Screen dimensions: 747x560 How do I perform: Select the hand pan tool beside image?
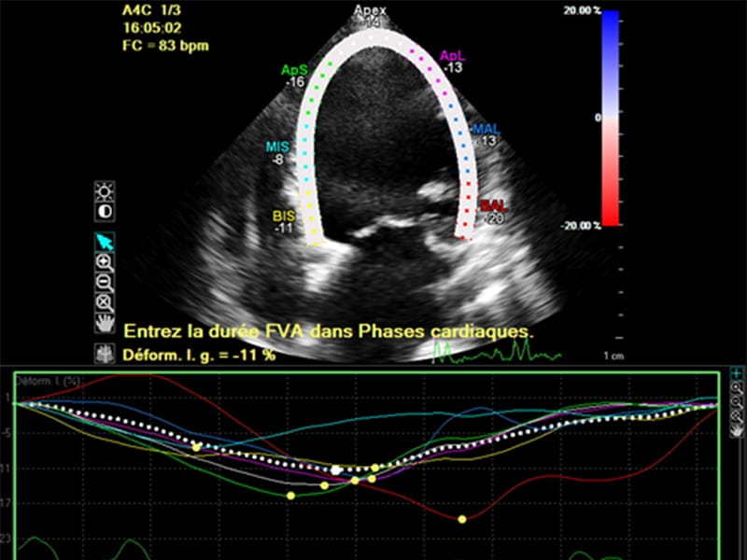[106, 323]
